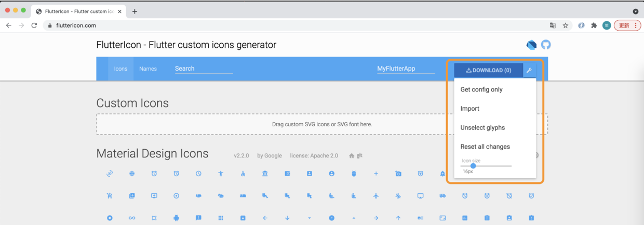
Task: Select the down arrow glyph
Action: pyautogui.click(x=287, y=218)
